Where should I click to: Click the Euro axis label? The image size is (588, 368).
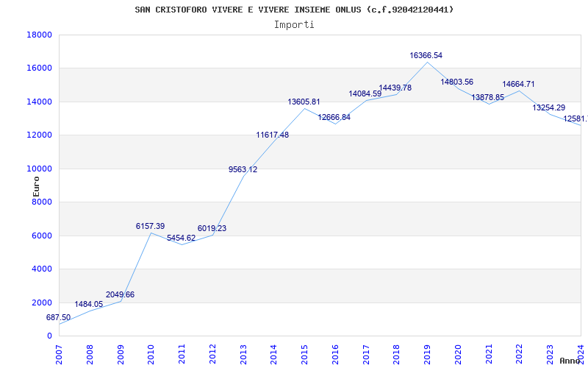(x=36, y=187)
